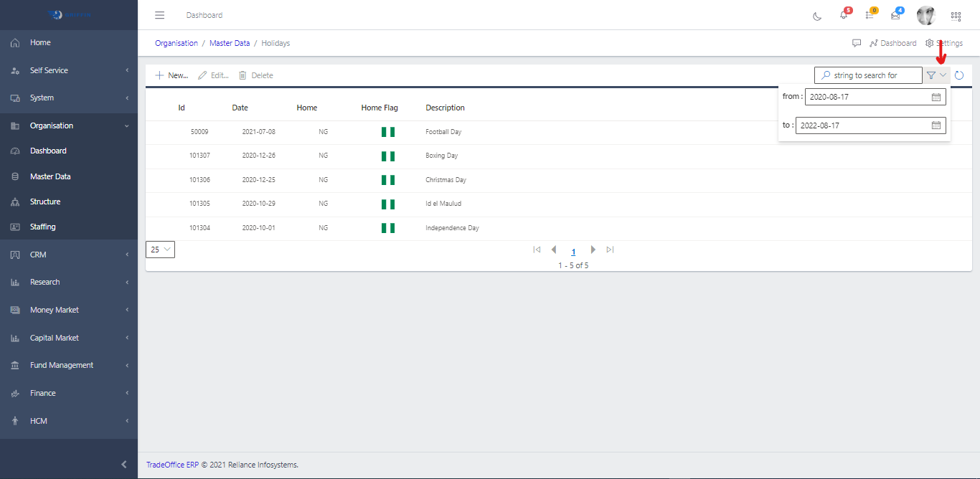Go to next page arrow

coord(593,250)
